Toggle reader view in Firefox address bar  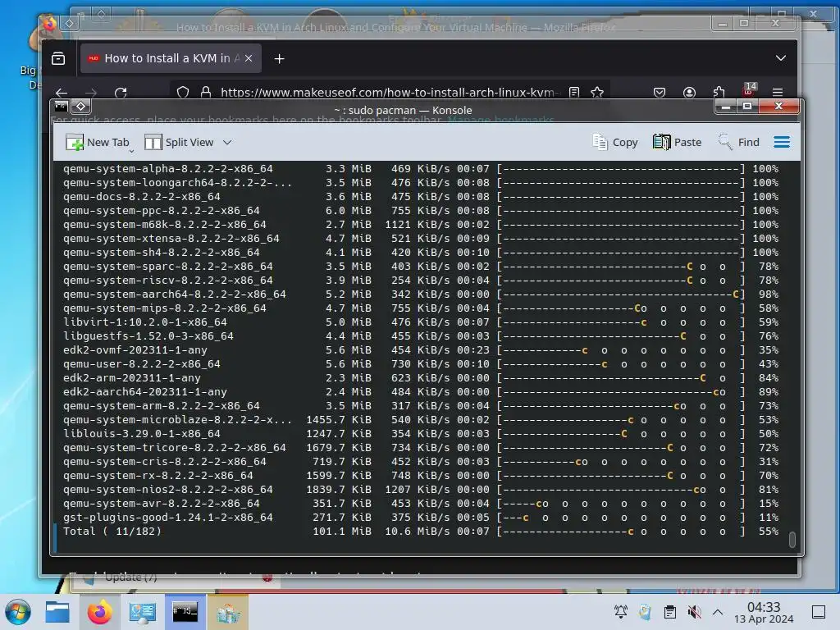[574, 92]
